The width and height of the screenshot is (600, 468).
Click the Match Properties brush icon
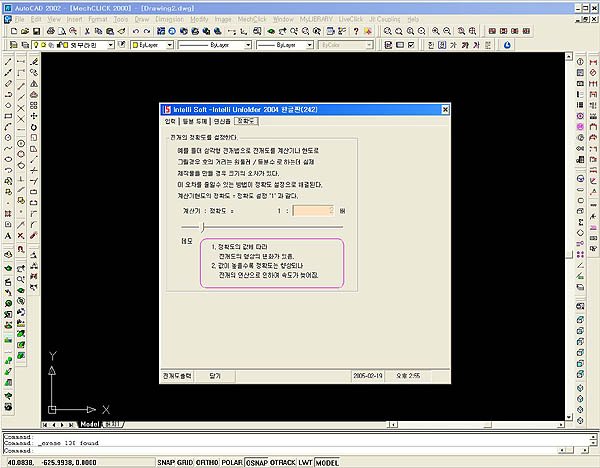click(121, 31)
